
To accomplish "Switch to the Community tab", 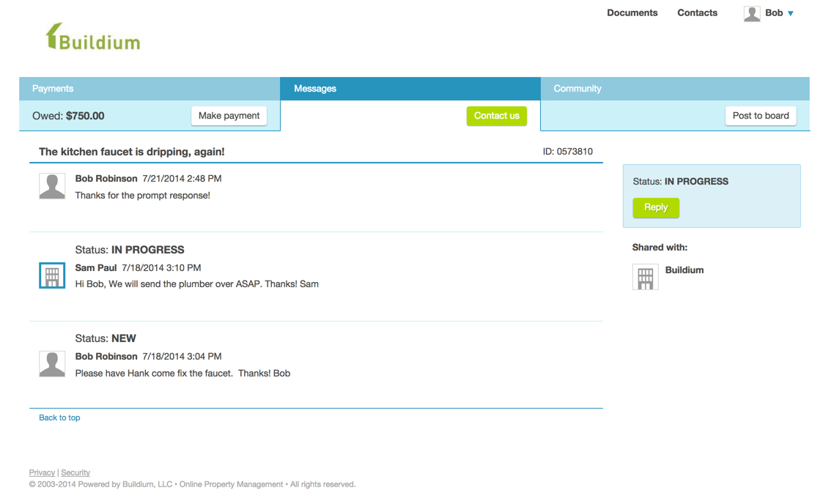I will pyautogui.click(x=577, y=88).
